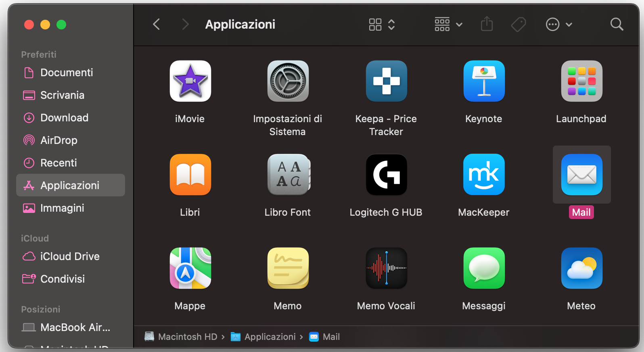Viewport: 644px width, 352px height.
Task: Select AirDrop in the sidebar
Action: pyautogui.click(x=71, y=140)
